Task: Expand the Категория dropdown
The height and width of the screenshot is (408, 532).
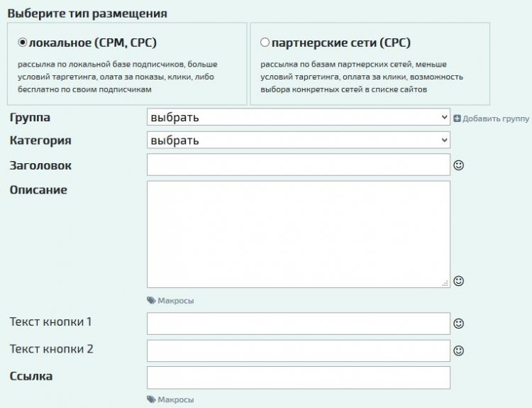Action: click(x=299, y=140)
